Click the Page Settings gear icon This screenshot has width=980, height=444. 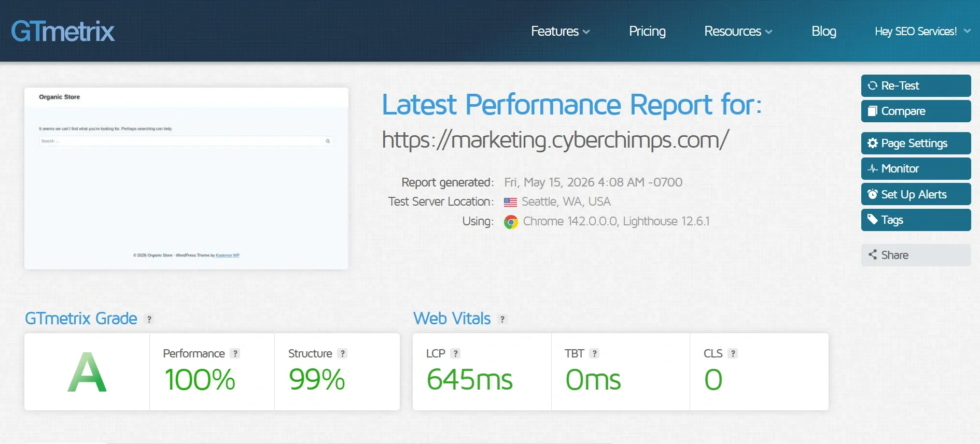[873, 143]
